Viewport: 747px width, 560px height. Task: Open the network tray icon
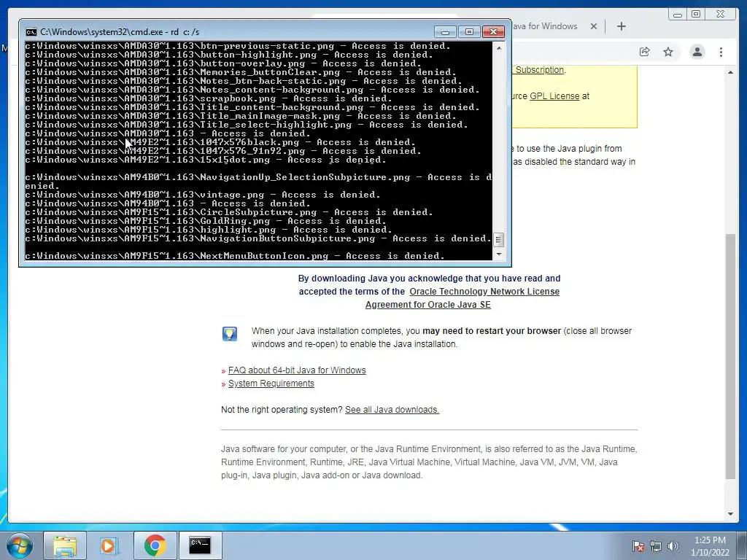[x=656, y=546]
